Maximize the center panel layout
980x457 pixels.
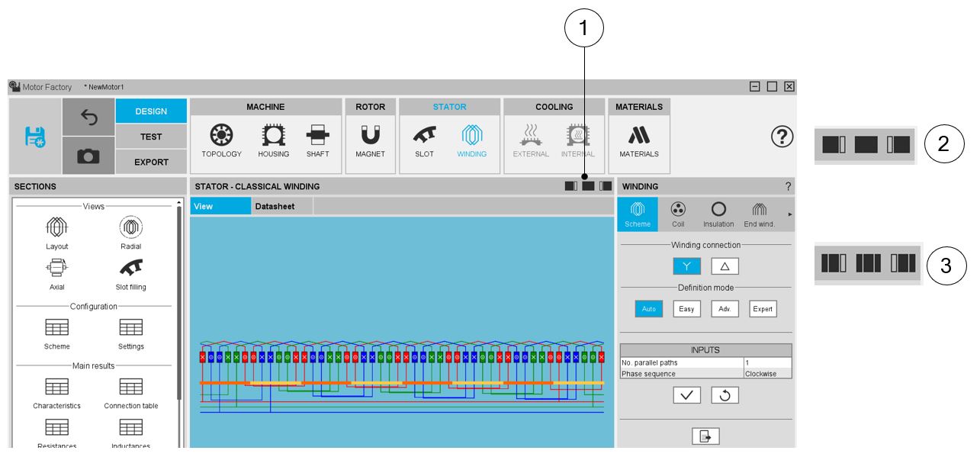click(x=588, y=186)
